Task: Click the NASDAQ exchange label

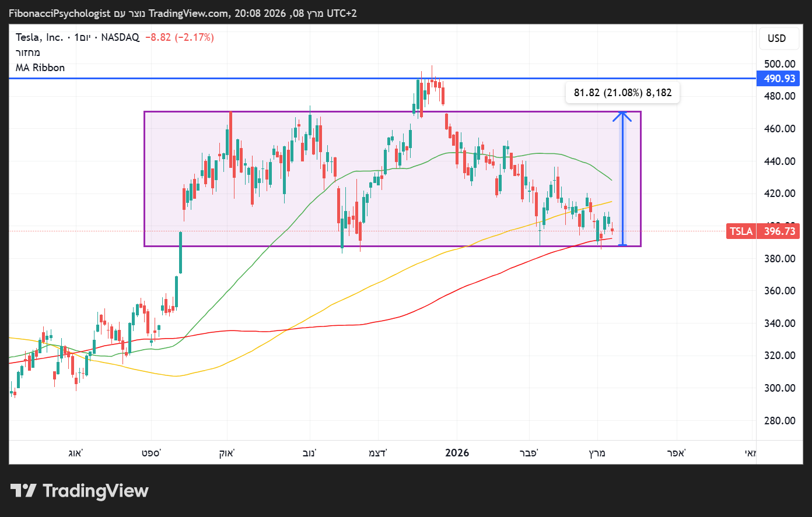Action: coord(120,37)
